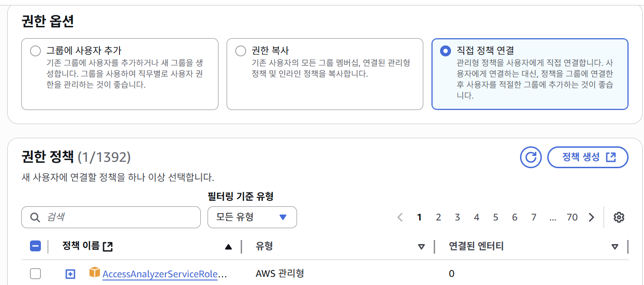Click the 연결된 엔터티 column sort arrow
This screenshot has width=644, height=285.
point(614,247)
